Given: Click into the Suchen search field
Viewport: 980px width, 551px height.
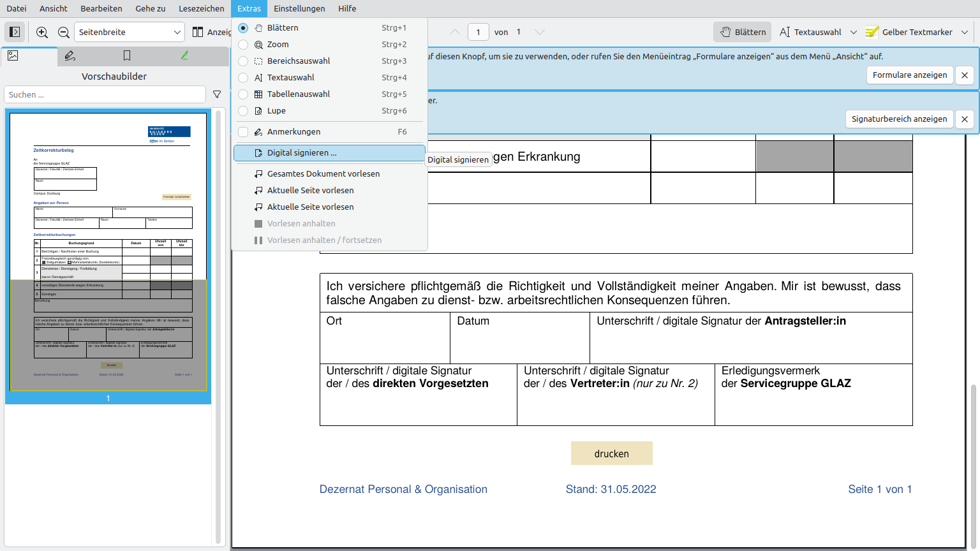Looking at the screenshot, I should click(105, 94).
